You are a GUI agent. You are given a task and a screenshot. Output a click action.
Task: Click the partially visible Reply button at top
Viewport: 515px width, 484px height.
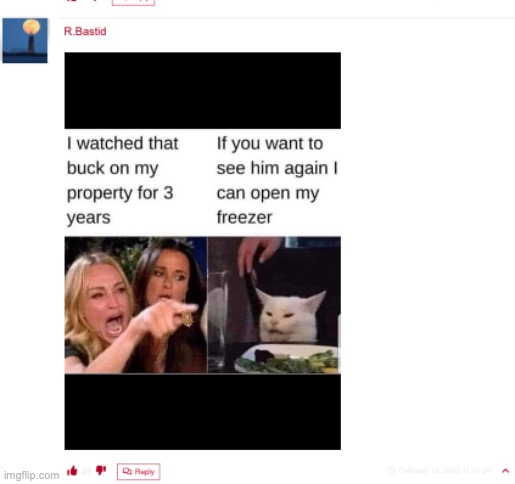[x=133, y=2]
